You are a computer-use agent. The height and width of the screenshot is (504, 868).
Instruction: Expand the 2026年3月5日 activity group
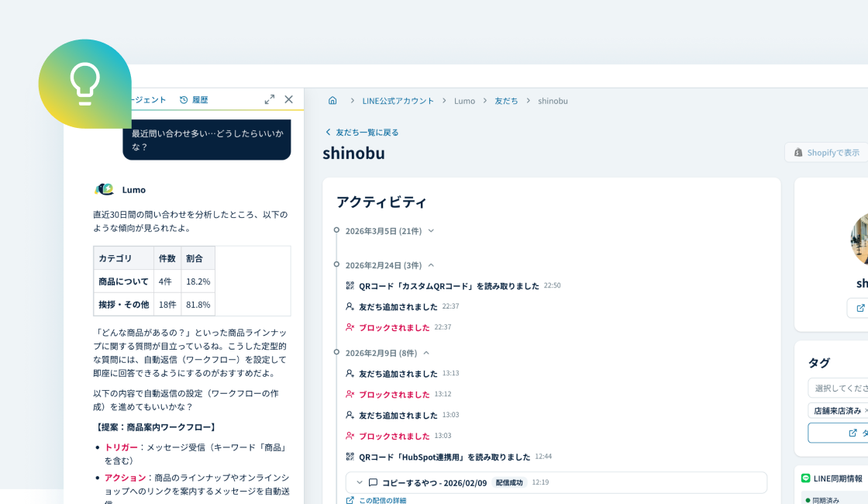tap(431, 230)
